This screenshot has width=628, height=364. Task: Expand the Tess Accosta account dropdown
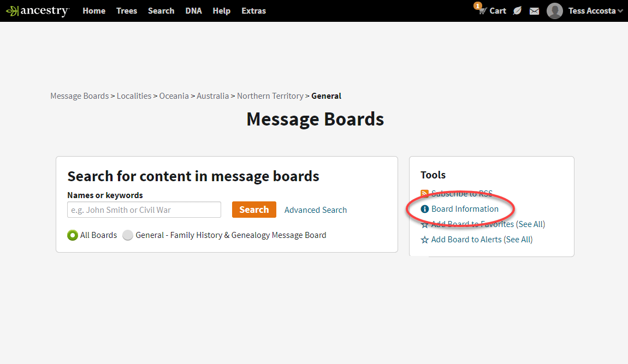pyautogui.click(x=620, y=11)
